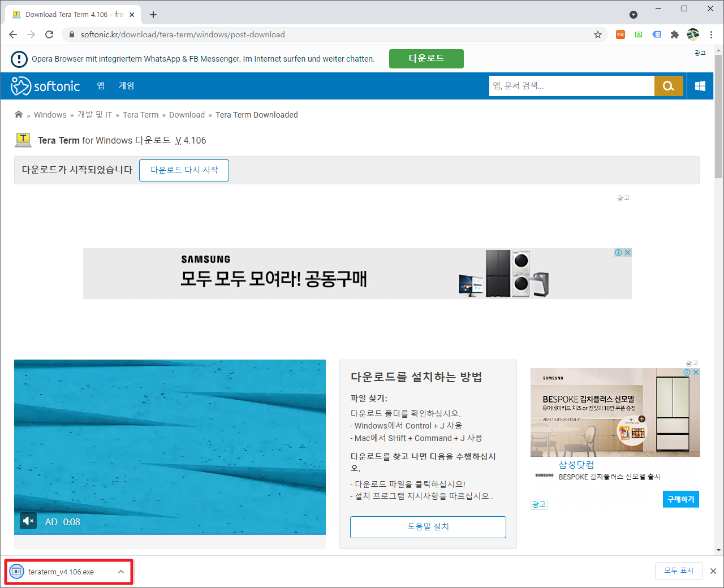Open the 앱 menu in the Softonic header
The height and width of the screenshot is (588, 724).
(101, 86)
